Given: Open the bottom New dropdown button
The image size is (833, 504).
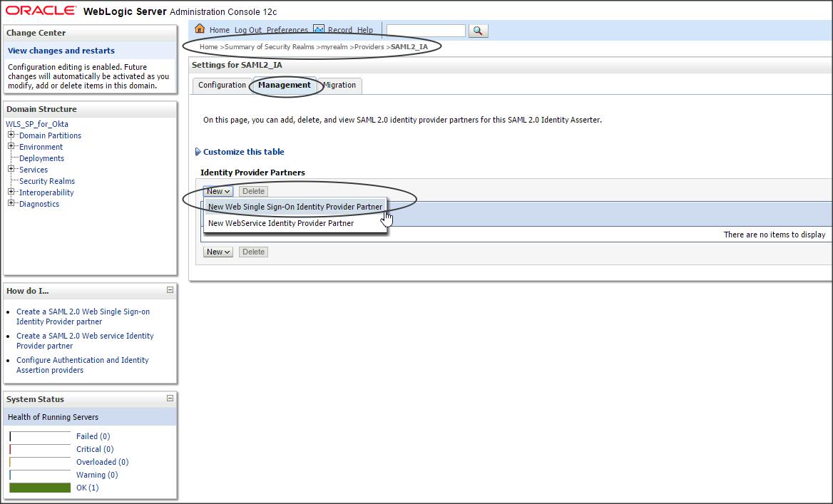Looking at the screenshot, I should [218, 252].
